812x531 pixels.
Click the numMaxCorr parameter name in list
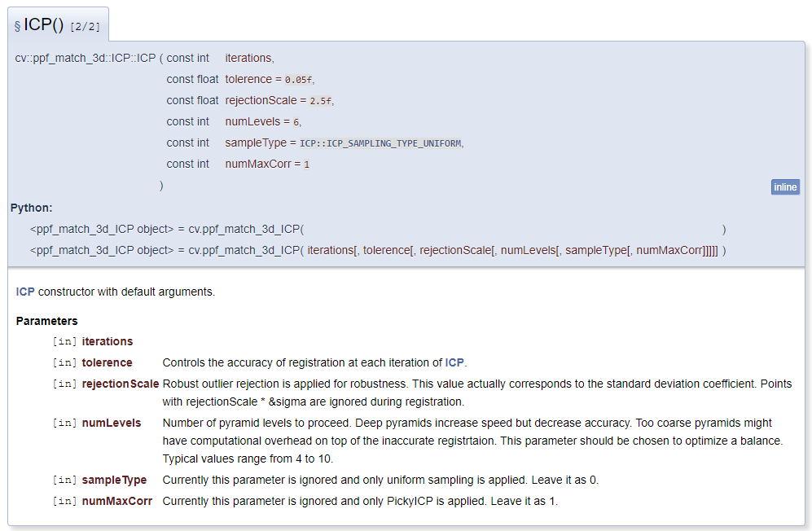pyautogui.click(x=116, y=501)
